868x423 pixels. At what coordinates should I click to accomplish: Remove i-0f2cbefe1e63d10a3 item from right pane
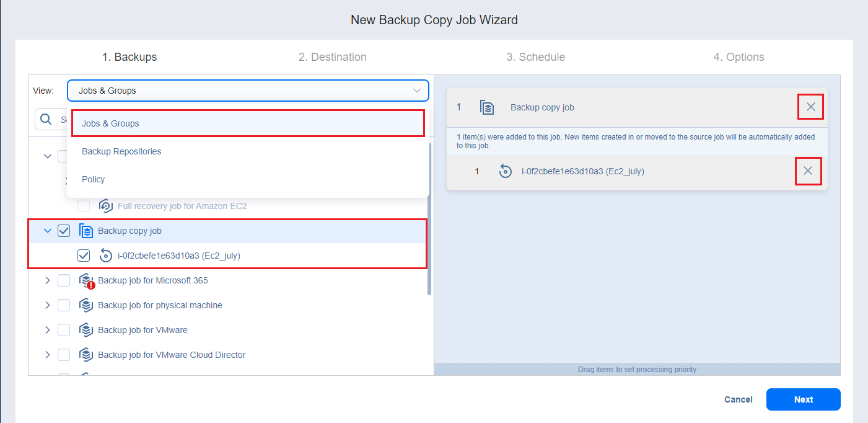(x=808, y=171)
